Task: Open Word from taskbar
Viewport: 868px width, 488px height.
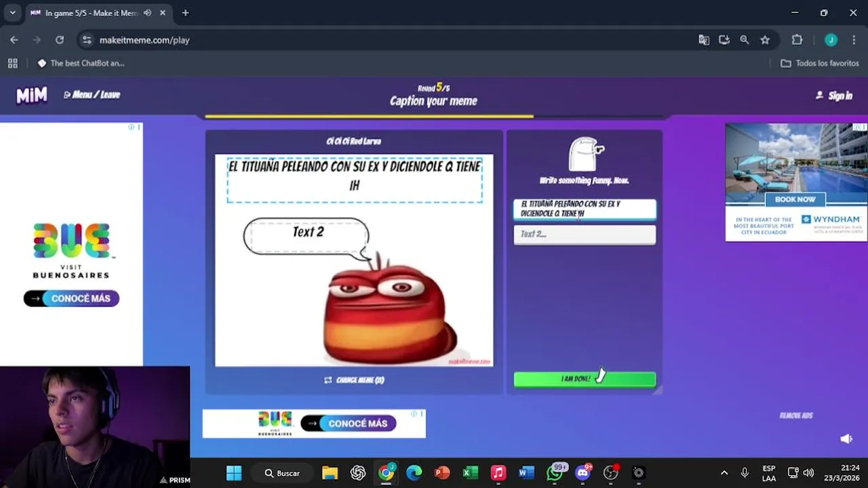Action: click(526, 473)
